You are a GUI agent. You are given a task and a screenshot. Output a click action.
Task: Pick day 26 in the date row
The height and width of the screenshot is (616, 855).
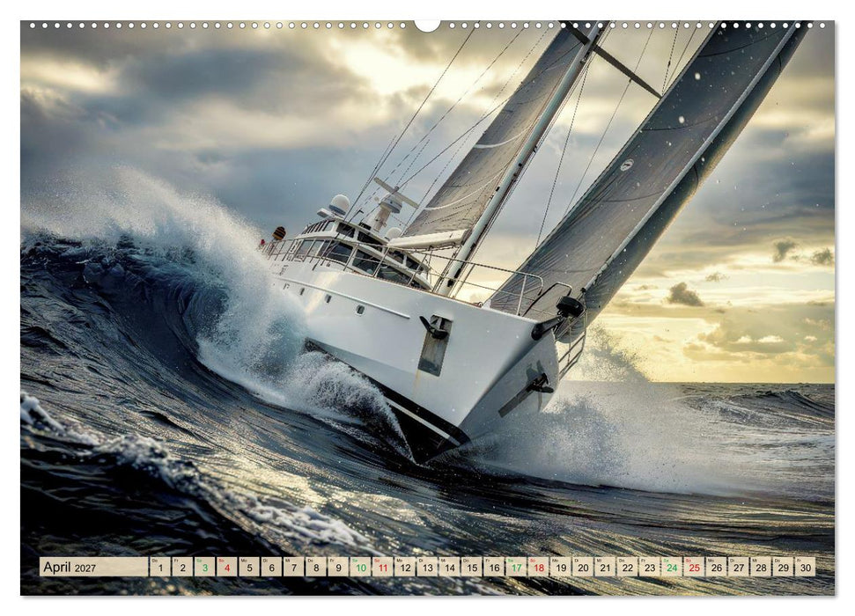pyautogui.click(x=717, y=567)
